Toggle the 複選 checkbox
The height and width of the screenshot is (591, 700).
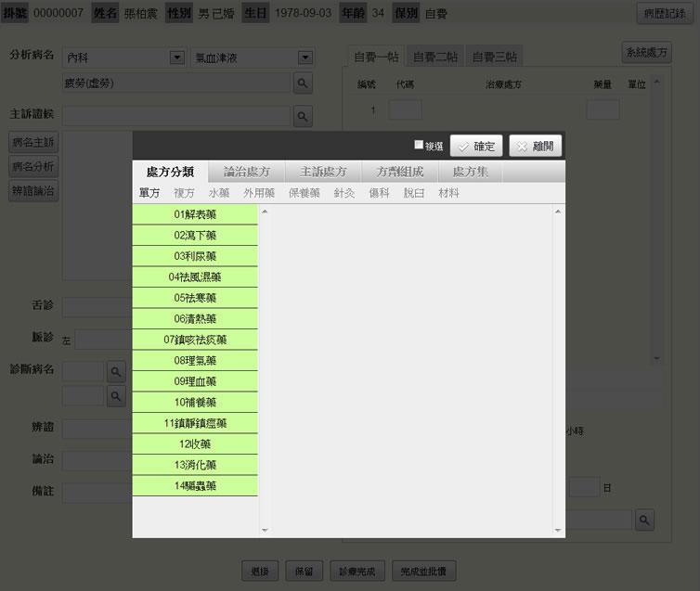pos(419,146)
